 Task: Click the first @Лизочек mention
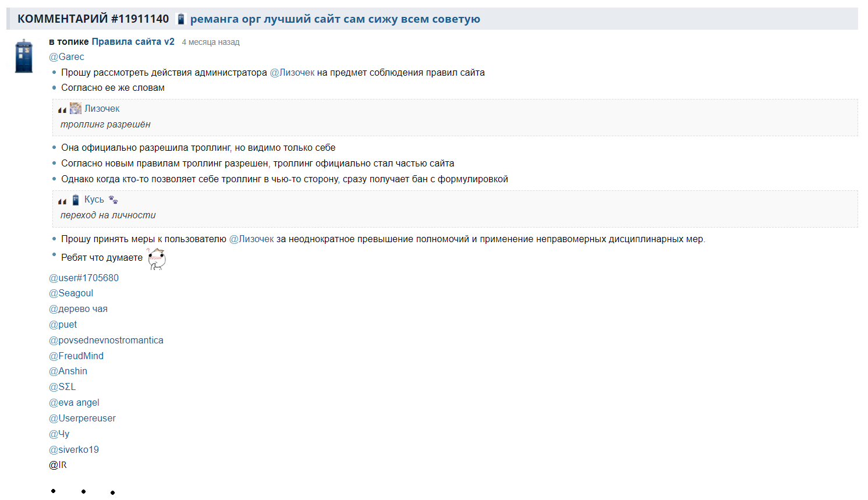coord(292,72)
